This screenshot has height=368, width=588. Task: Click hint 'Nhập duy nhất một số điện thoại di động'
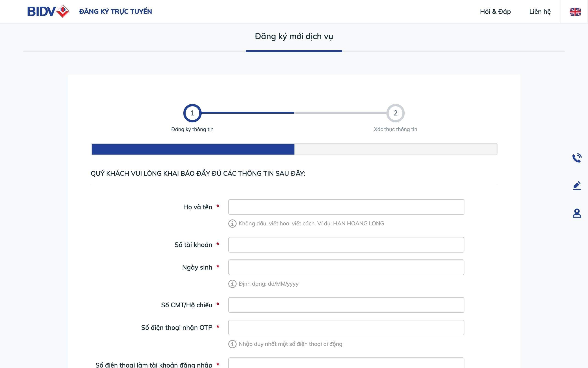click(x=290, y=344)
